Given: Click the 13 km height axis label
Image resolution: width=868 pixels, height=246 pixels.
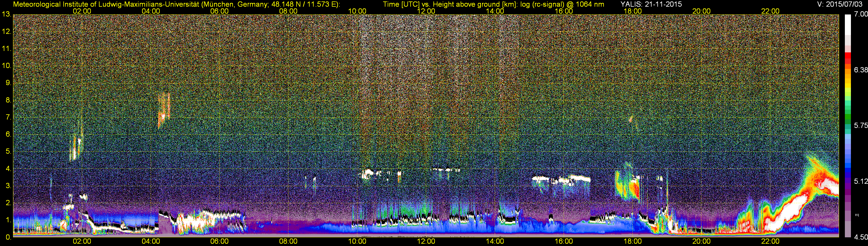Looking at the screenshot, I should pos(7,14).
